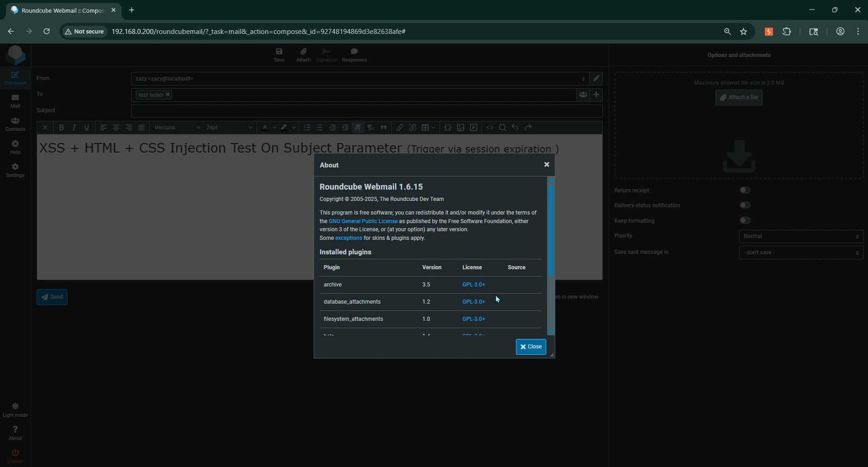Image resolution: width=868 pixels, height=467 pixels.
Task: Click the Send button
Action: coord(52,297)
